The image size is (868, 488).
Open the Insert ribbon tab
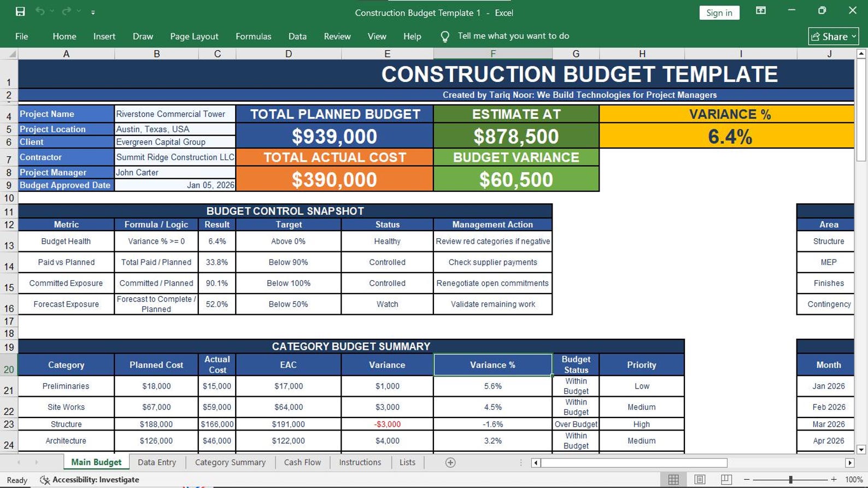coord(104,36)
